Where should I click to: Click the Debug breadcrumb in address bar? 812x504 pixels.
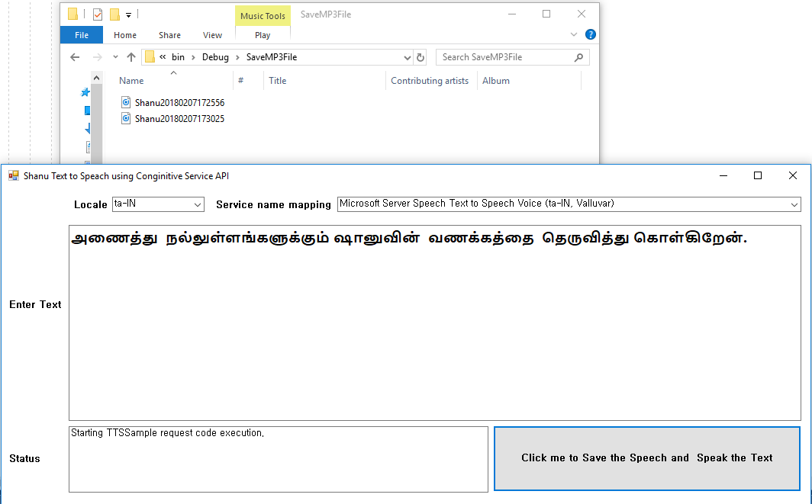(x=215, y=57)
